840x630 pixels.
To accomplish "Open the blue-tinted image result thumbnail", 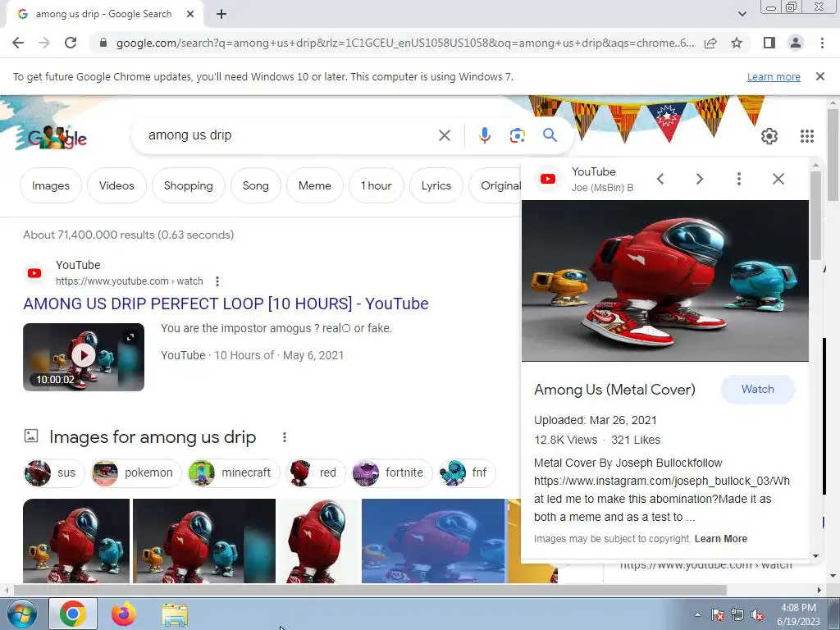I will pyautogui.click(x=433, y=541).
